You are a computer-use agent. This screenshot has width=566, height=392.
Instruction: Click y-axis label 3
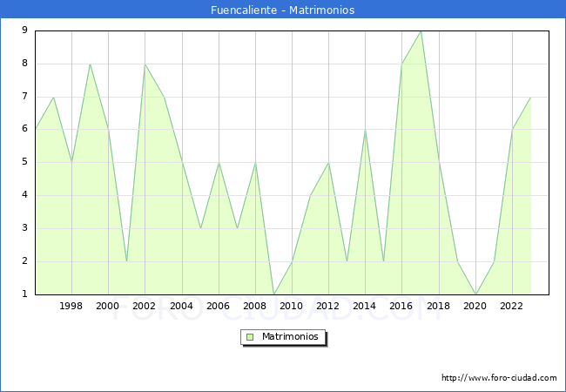(24, 227)
